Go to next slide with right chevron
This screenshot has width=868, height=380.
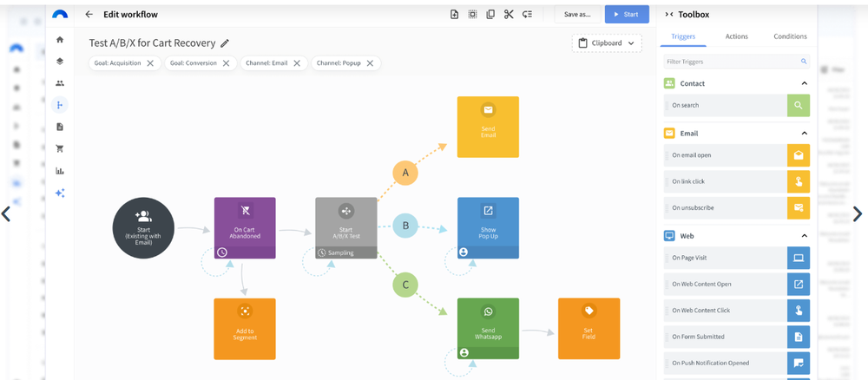coord(857,213)
